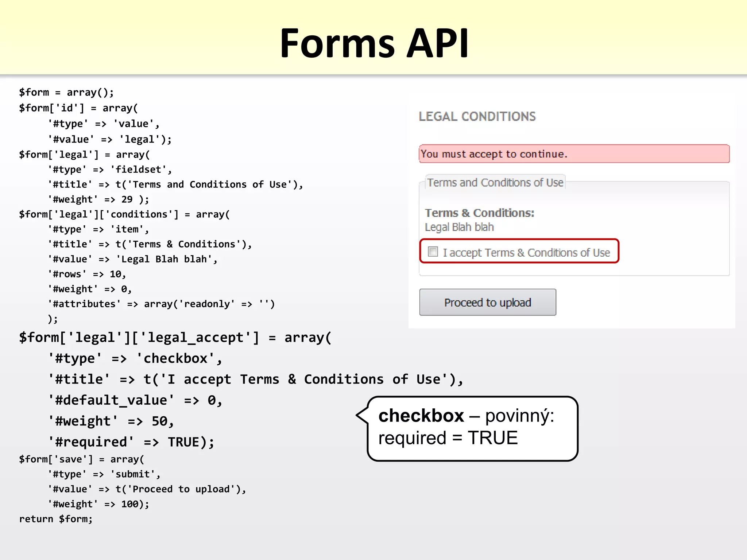
Task: Click the '$form = array();' first code line
Action: [66, 92]
